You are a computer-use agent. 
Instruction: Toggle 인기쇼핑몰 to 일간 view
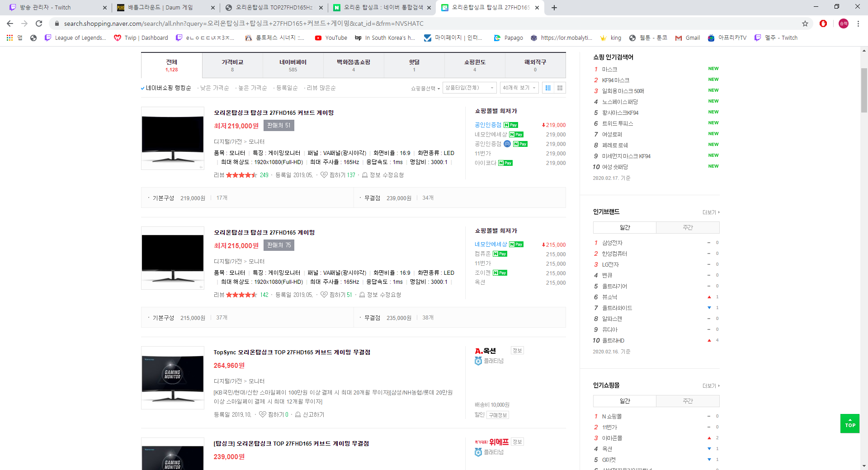point(625,401)
